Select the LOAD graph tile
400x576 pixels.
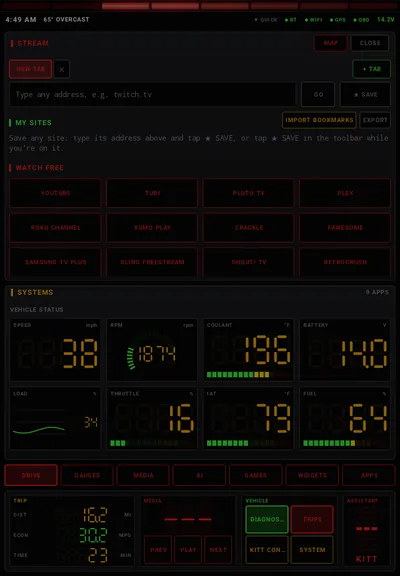click(55, 418)
